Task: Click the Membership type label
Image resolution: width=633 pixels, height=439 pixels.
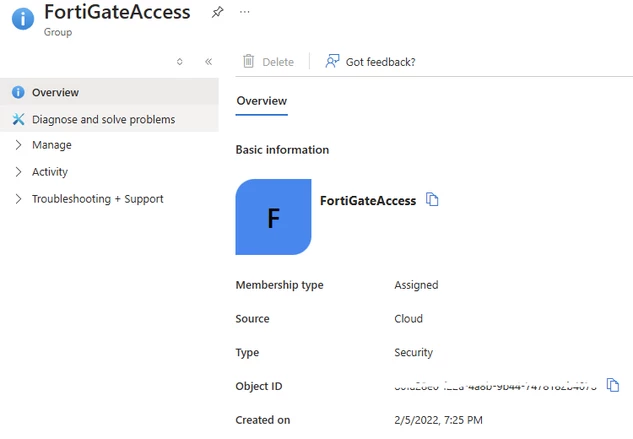Action: pyautogui.click(x=279, y=285)
